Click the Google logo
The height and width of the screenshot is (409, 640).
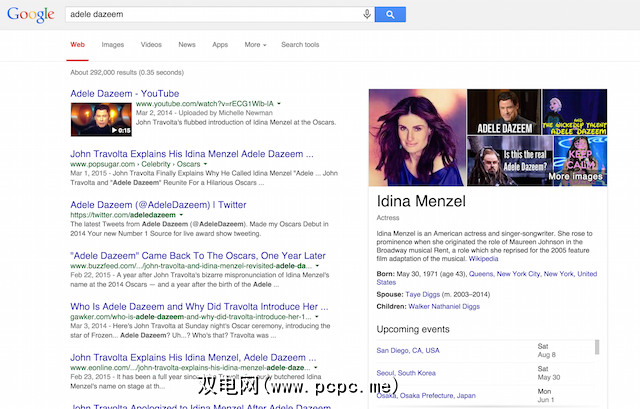coord(31,15)
